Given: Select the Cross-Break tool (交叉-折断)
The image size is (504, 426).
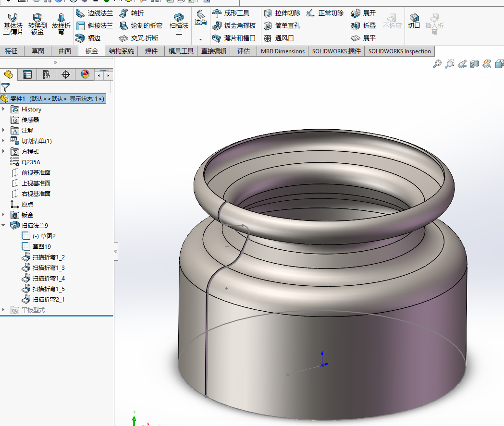Looking at the screenshot, I should pos(138,38).
